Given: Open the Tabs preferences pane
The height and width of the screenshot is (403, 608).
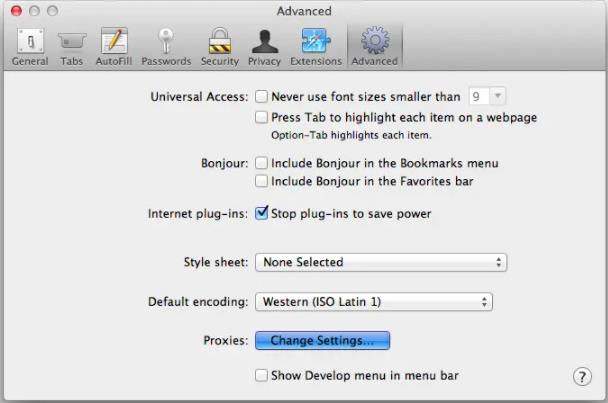Looking at the screenshot, I should [x=72, y=47].
